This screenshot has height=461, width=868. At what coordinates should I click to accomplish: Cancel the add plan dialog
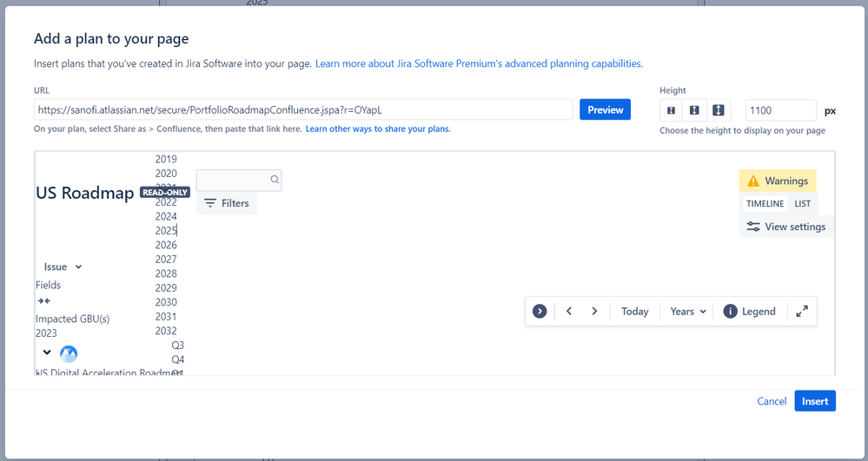tap(772, 401)
